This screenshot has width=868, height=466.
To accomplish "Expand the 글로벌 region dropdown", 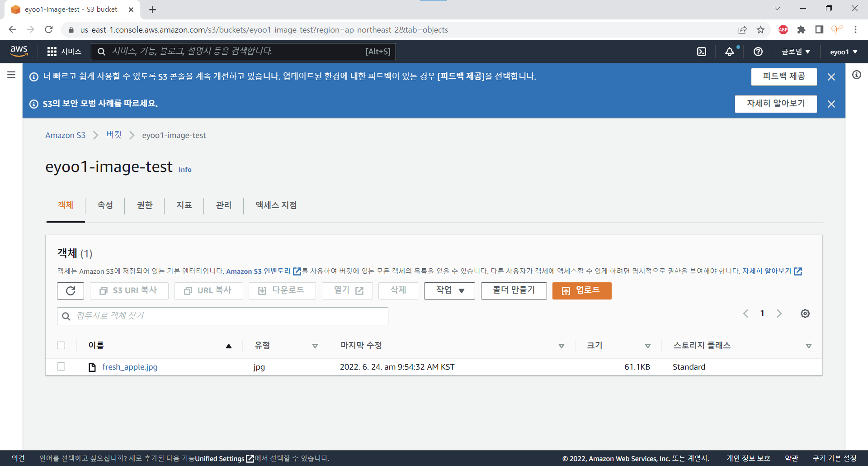I will pyautogui.click(x=796, y=52).
